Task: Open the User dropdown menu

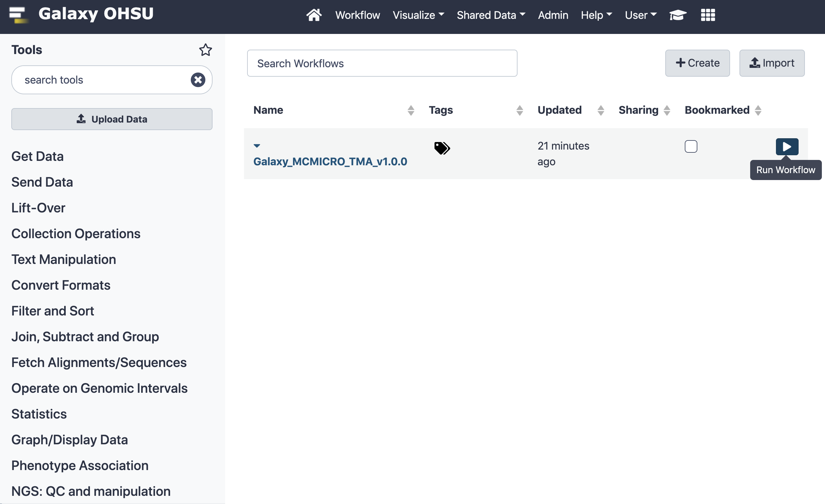Action: pyautogui.click(x=640, y=15)
